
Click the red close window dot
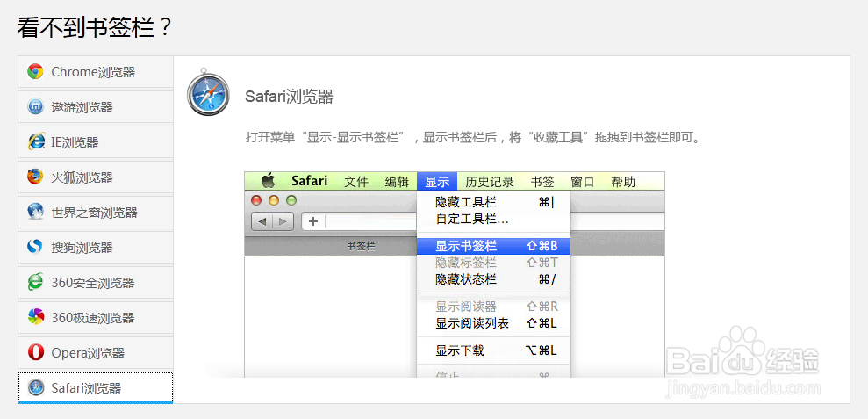coord(256,200)
